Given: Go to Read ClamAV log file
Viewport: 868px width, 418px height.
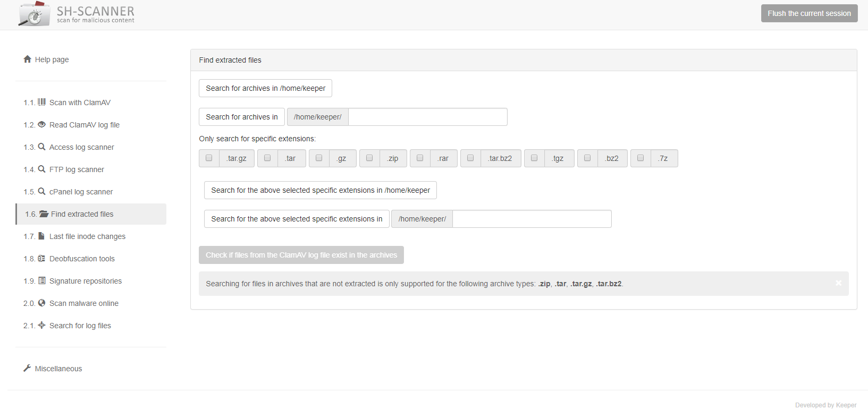Looking at the screenshot, I should 91,125.
